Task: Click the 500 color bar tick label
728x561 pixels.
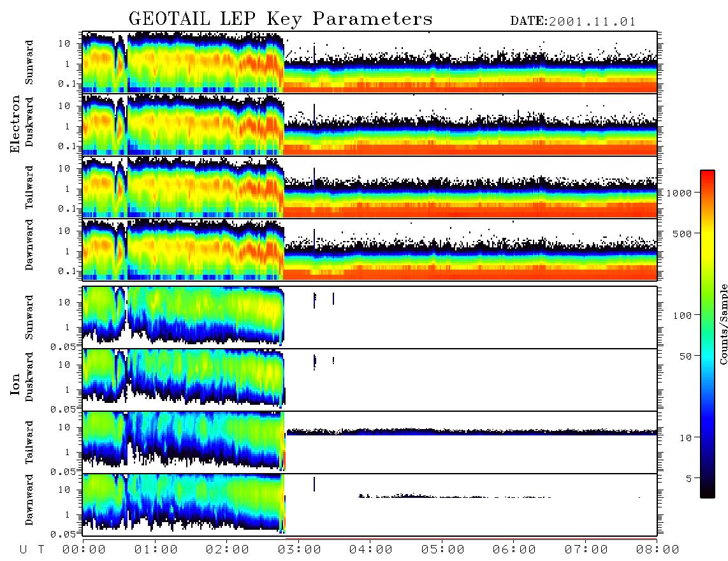Action: pyautogui.click(x=682, y=233)
